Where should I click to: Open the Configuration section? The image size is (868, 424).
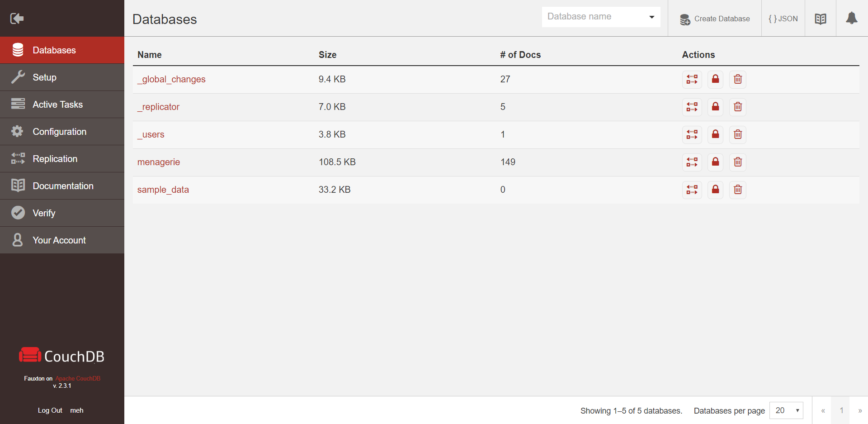click(59, 132)
